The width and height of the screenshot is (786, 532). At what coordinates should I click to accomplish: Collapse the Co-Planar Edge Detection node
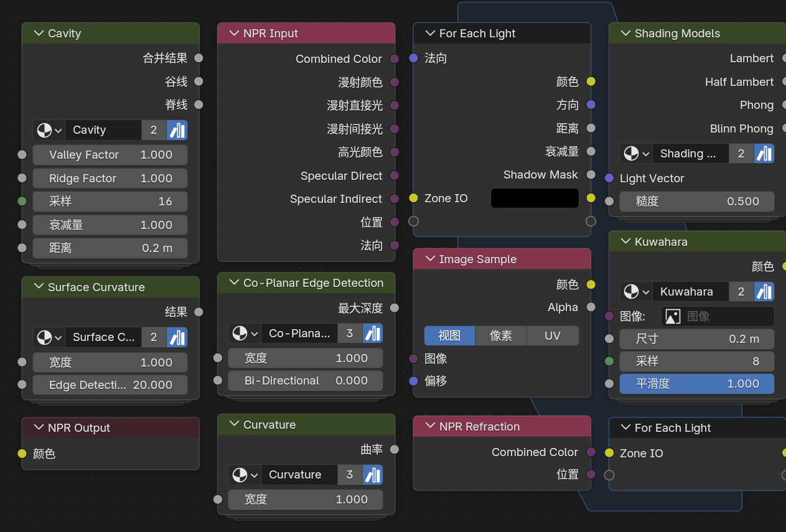(x=235, y=283)
